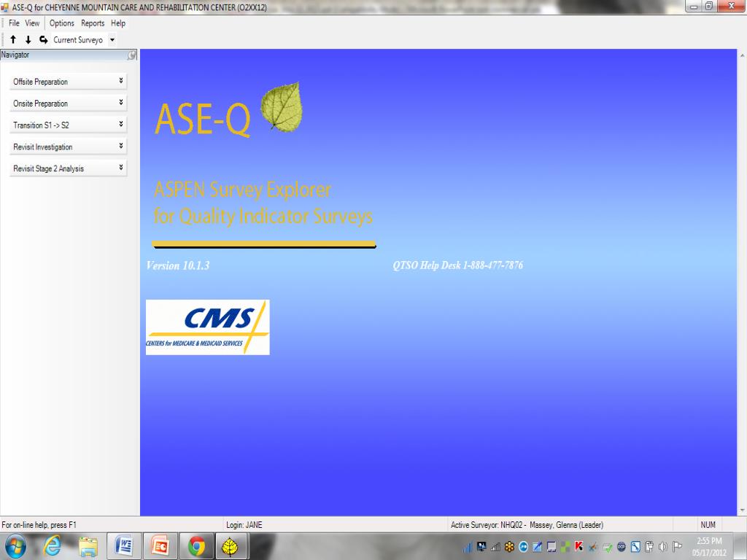Click the Login: JANE status entry

244,525
